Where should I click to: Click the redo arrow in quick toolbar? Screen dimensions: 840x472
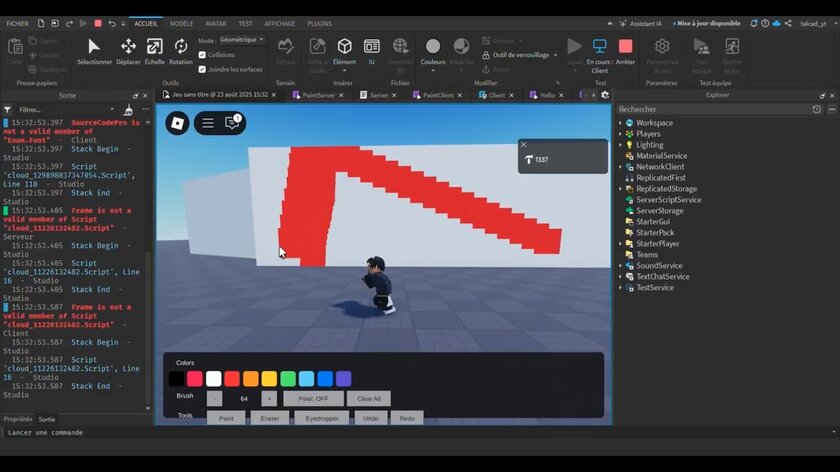click(x=69, y=24)
